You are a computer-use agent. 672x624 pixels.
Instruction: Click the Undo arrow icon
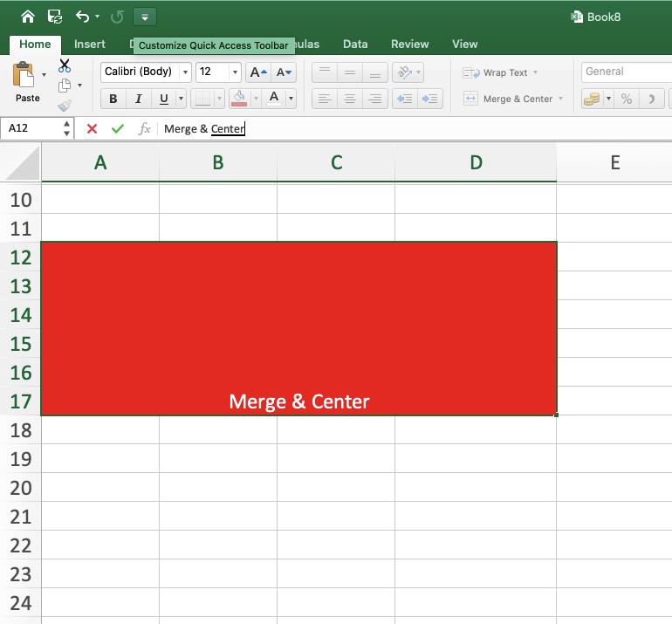click(82, 17)
